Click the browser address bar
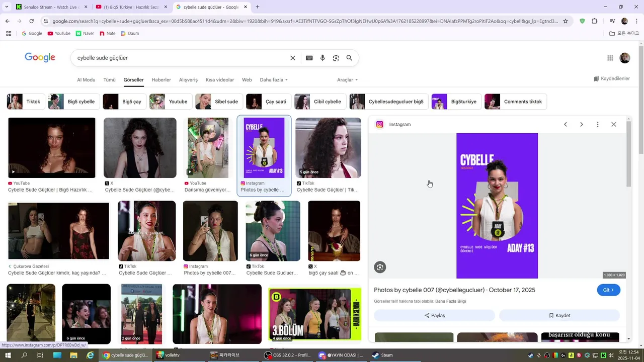 (x=305, y=21)
